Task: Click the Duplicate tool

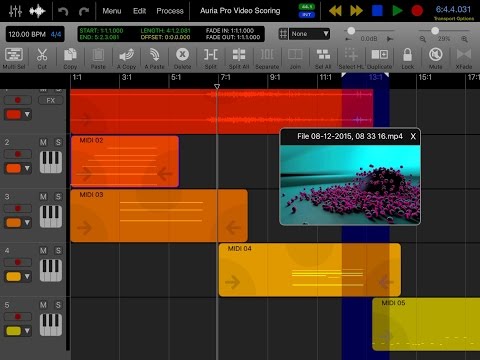Action: click(x=379, y=58)
